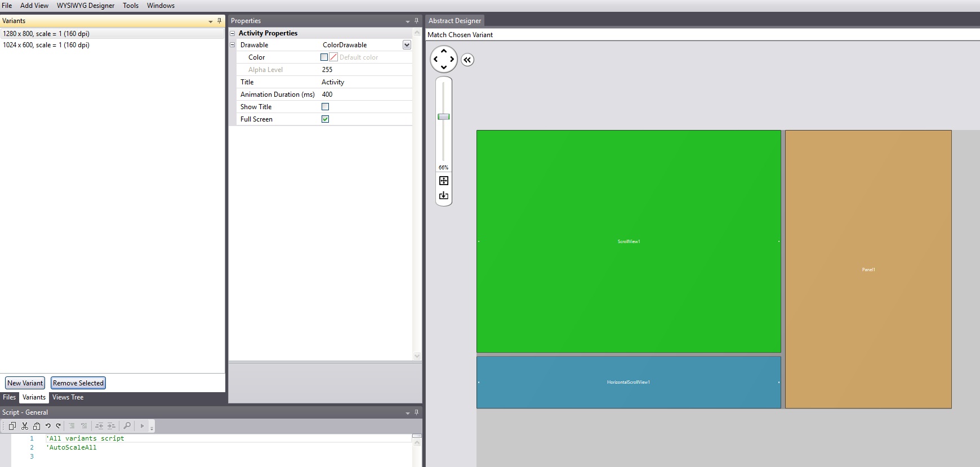Open the ColorDrawable dropdown
Image resolution: width=980 pixels, height=467 pixels.
pos(407,44)
